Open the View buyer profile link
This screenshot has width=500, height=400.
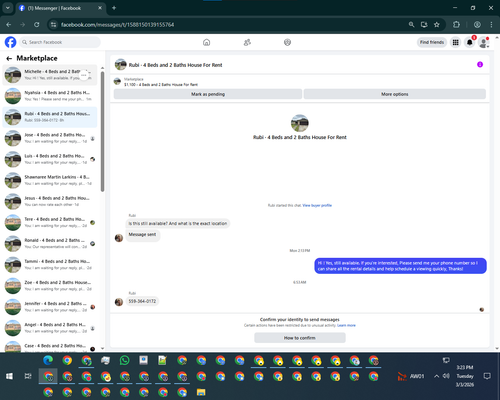tap(317, 205)
